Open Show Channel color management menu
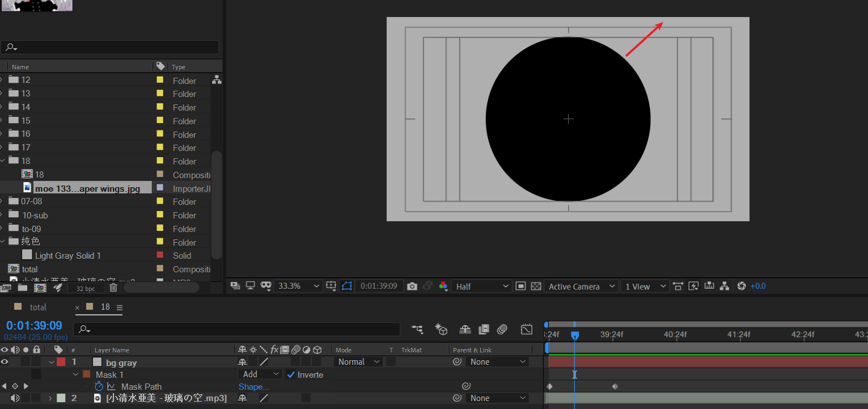The width and height of the screenshot is (868, 409). pos(443,286)
